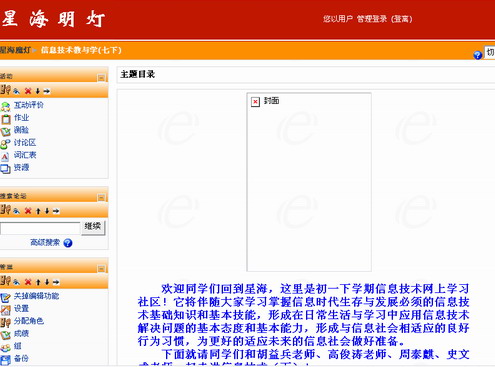Open 作业 activities list
495x367 pixels.
tap(21, 118)
